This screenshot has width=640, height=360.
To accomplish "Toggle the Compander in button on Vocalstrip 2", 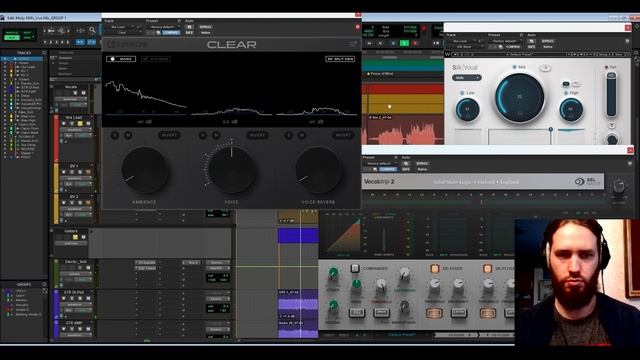I will (x=355, y=268).
